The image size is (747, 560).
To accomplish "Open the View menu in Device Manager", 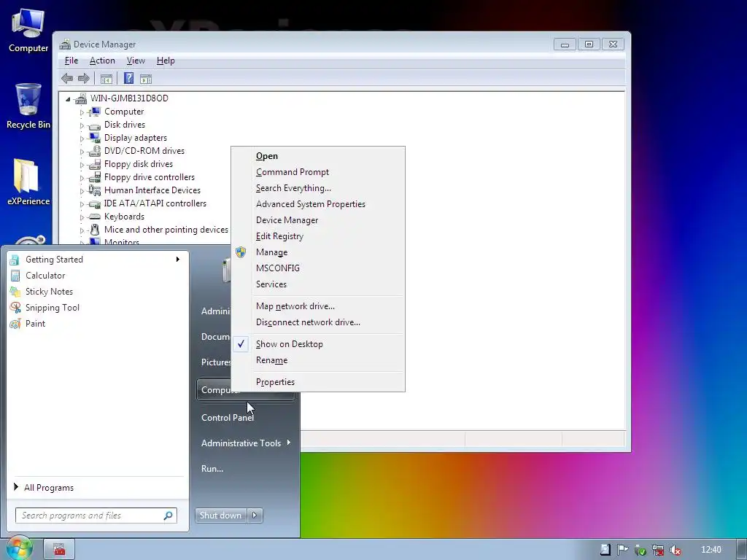I will point(136,61).
